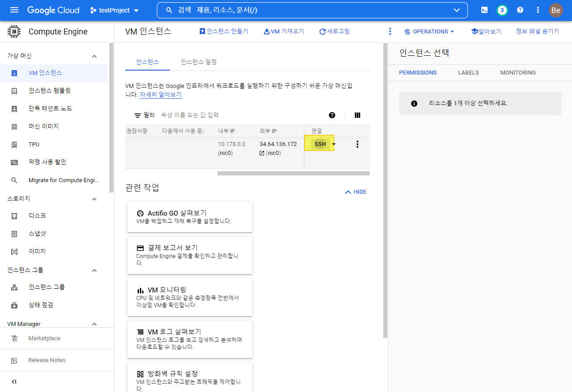Open the 방화벽 규칙 설정 card
Screen dimensions: 572x392
click(190, 377)
